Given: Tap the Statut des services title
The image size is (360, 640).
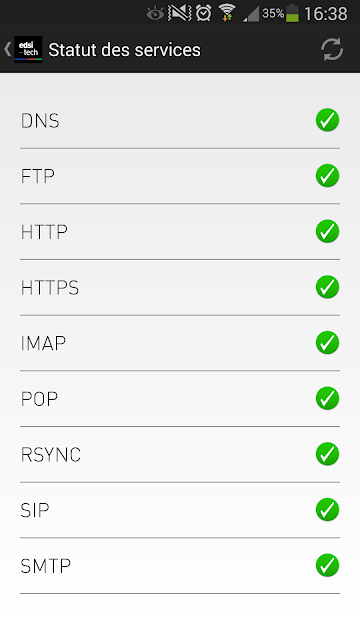Looking at the screenshot, I should 124,50.
